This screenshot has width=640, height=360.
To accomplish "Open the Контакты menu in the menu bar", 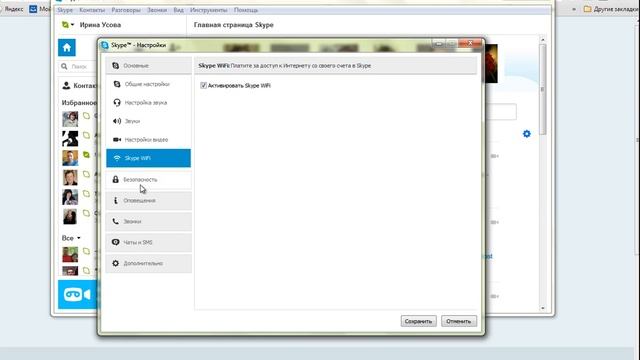I will (92, 10).
